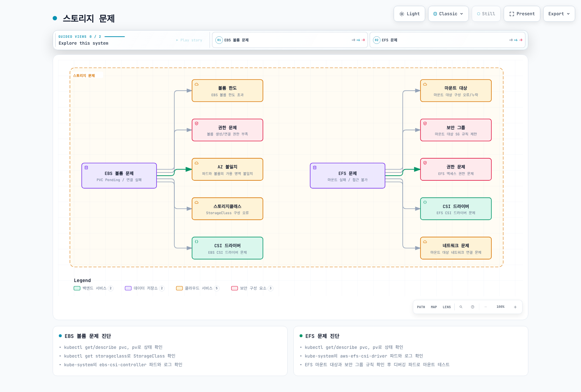Image resolution: width=581 pixels, height=392 pixels.
Task: Zoom out with the minus icon
Action: pos(485,307)
